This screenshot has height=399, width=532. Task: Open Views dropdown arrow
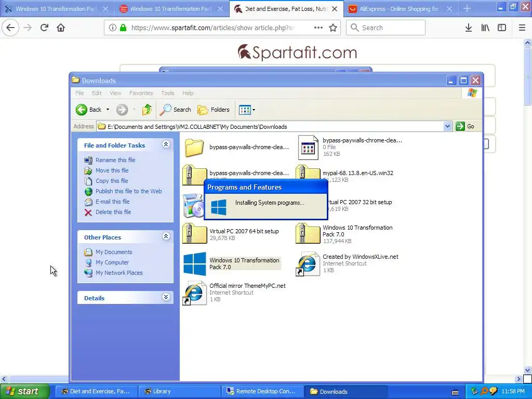click(x=254, y=110)
